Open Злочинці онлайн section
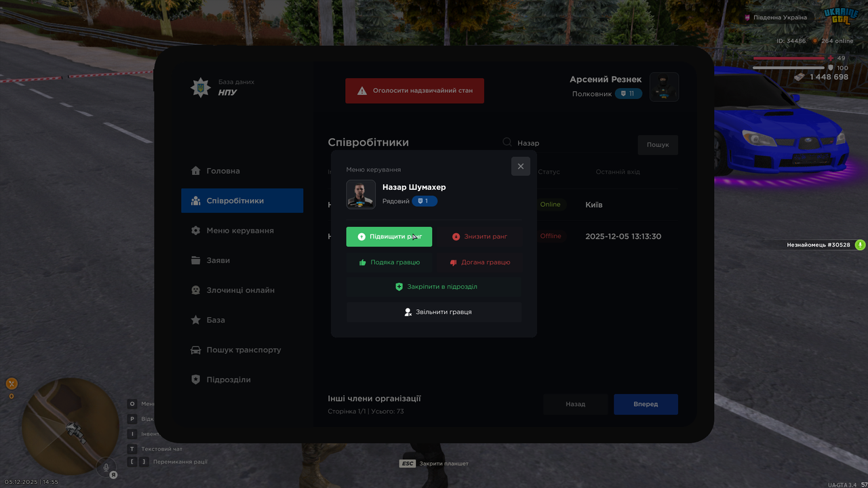The height and width of the screenshot is (488, 868). (x=242, y=290)
